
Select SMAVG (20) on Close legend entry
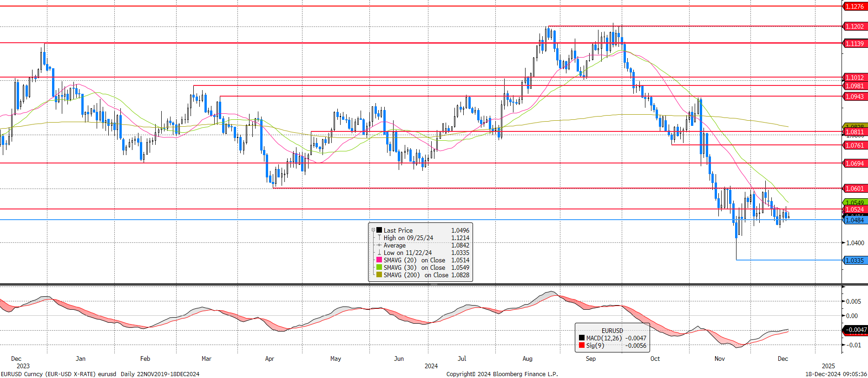(414, 260)
